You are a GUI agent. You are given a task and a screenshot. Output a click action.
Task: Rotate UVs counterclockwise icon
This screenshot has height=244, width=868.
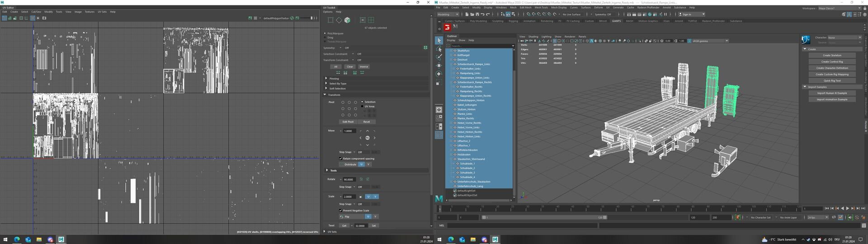click(x=361, y=179)
